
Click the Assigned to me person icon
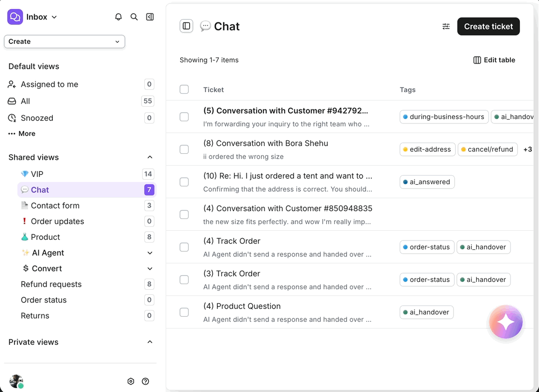click(x=12, y=84)
